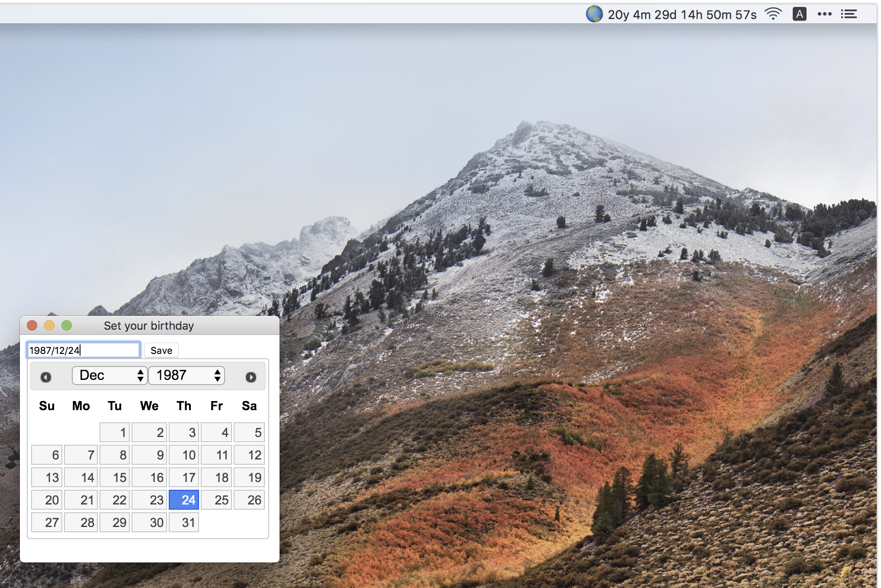Open the Dec month dropdown

point(110,375)
